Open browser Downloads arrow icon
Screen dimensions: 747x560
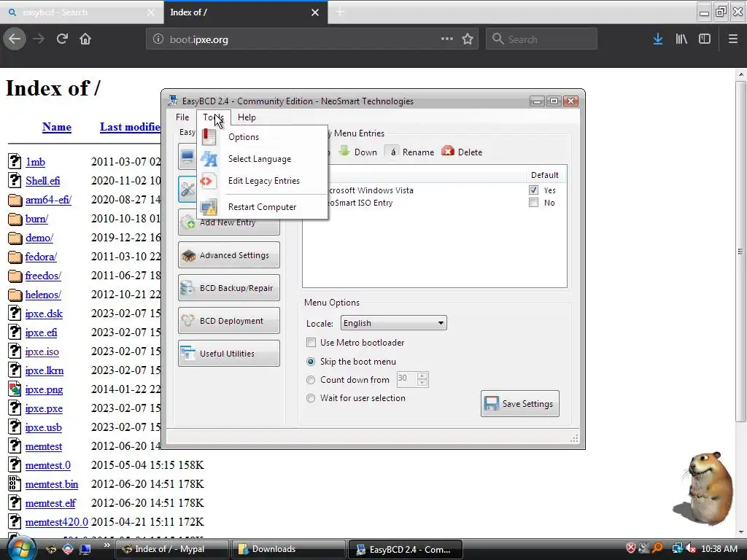coord(658,39)
